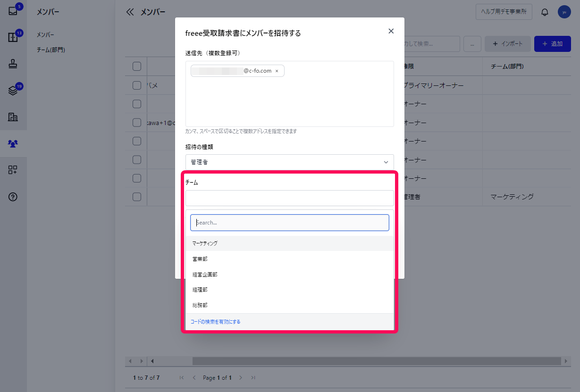
Task: Open the apps add icon in sidebar
Action: [13, 170]
